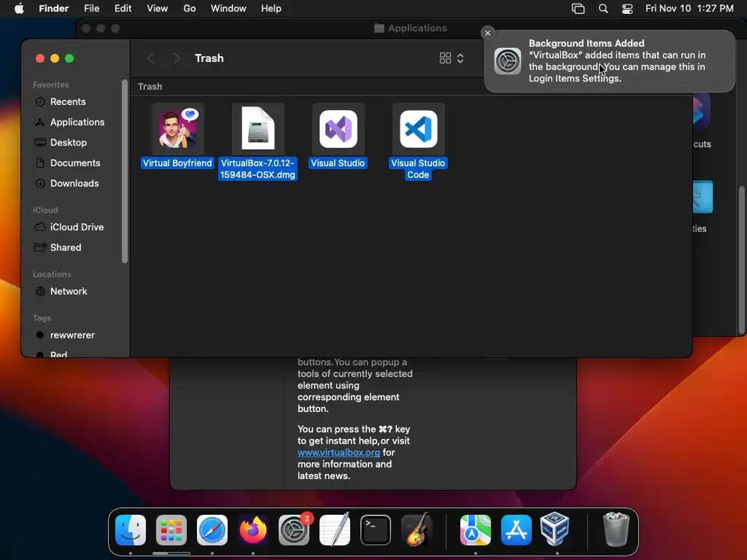Select the rewwrerer tag in the sidebar

point(72,335)
